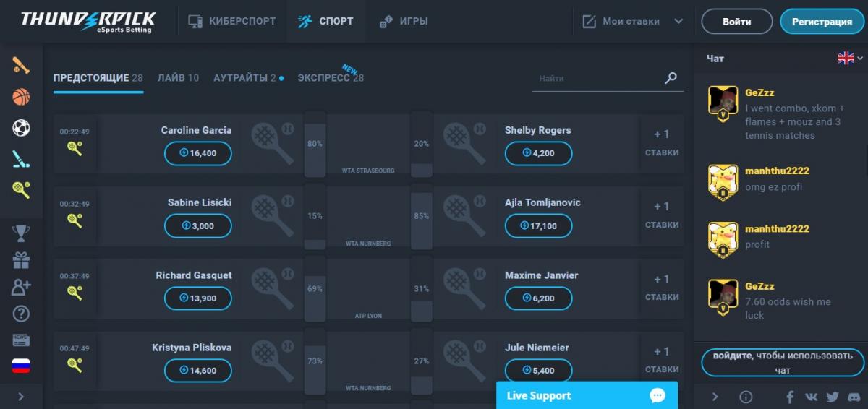Click Ajla Tomljanovic 85% bar
868x409 pixels.
[x=421, y=217]
